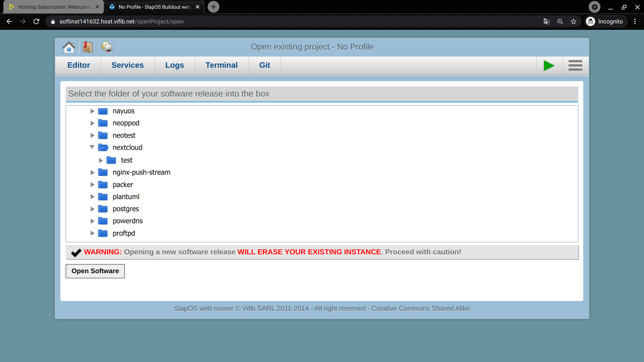This screenshot has height=362, width=644.
Task: Click the Open Software button
Action: click(x=95, y=271)
